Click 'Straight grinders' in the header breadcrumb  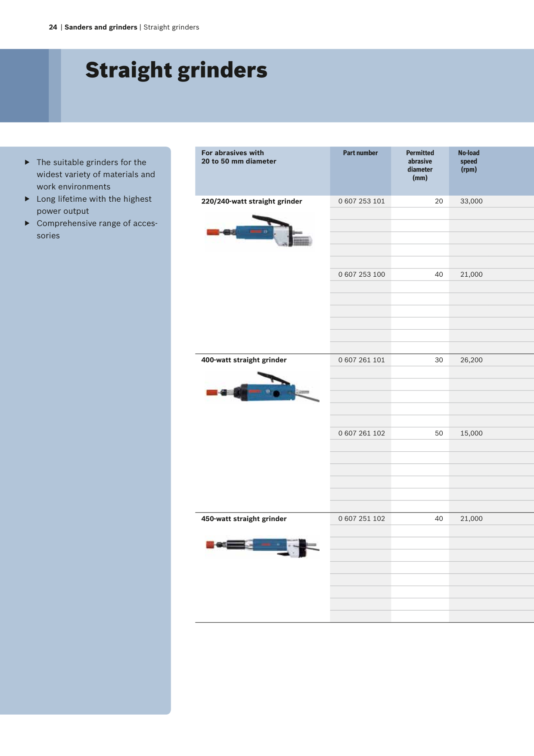[x=171, y=27]
